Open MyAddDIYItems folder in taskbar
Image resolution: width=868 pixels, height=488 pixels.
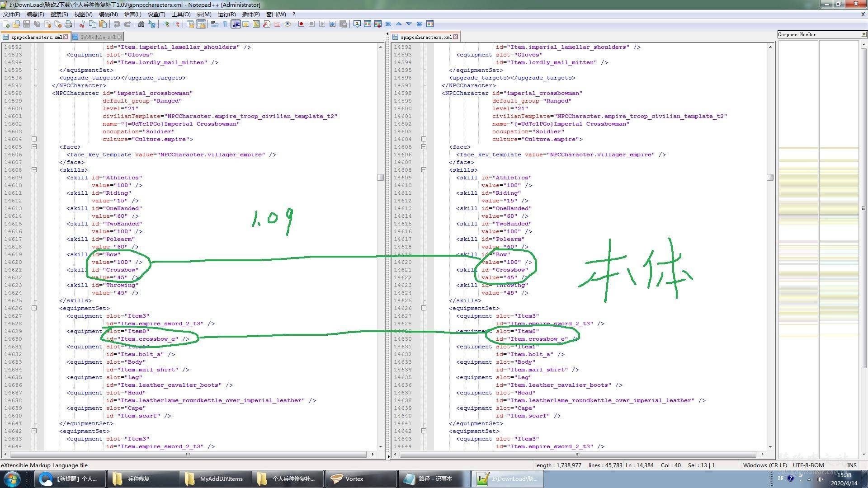[216, 479]
